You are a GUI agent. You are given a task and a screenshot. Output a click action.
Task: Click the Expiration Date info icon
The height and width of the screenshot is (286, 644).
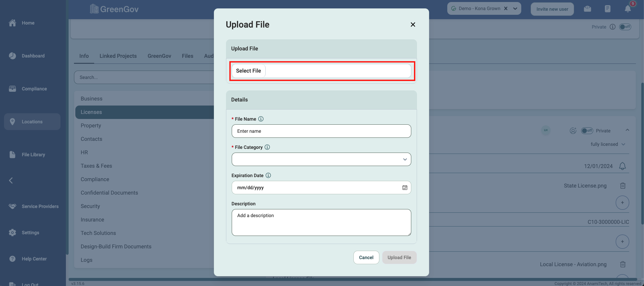pos(268,175)
